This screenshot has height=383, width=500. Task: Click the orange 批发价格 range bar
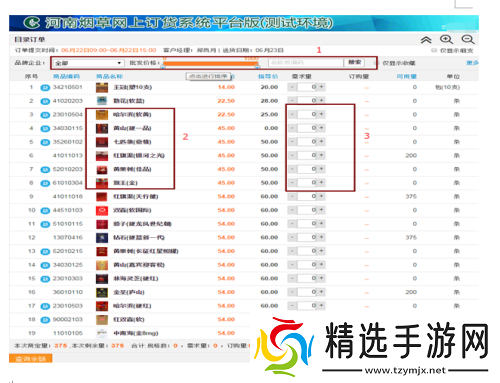(210, 63)
